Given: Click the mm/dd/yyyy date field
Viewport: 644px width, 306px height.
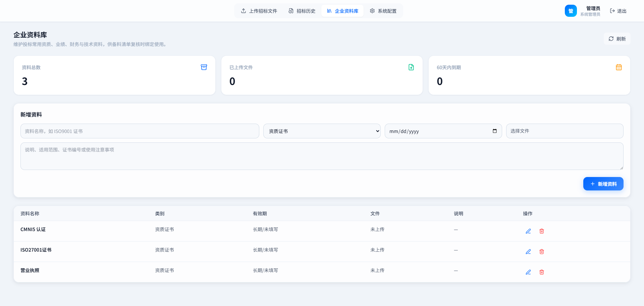Looking at the screenshot, I should [443, 131].
